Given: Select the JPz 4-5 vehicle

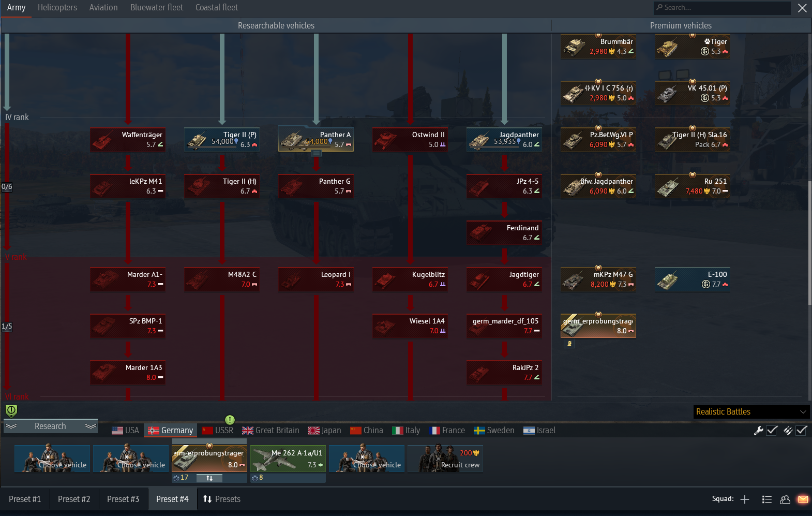Looking at the screenshot, I should pyautogui.click(x=504, y=186).
